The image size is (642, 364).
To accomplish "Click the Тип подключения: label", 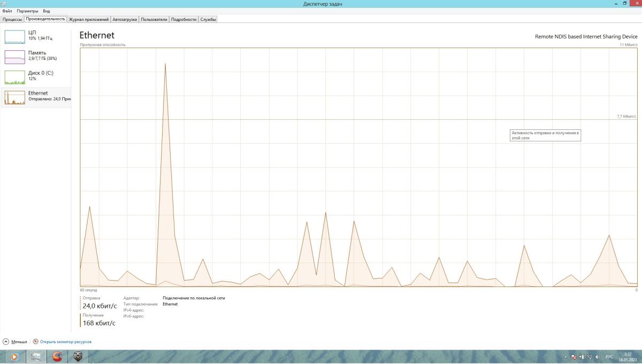I will click(140, 304).
